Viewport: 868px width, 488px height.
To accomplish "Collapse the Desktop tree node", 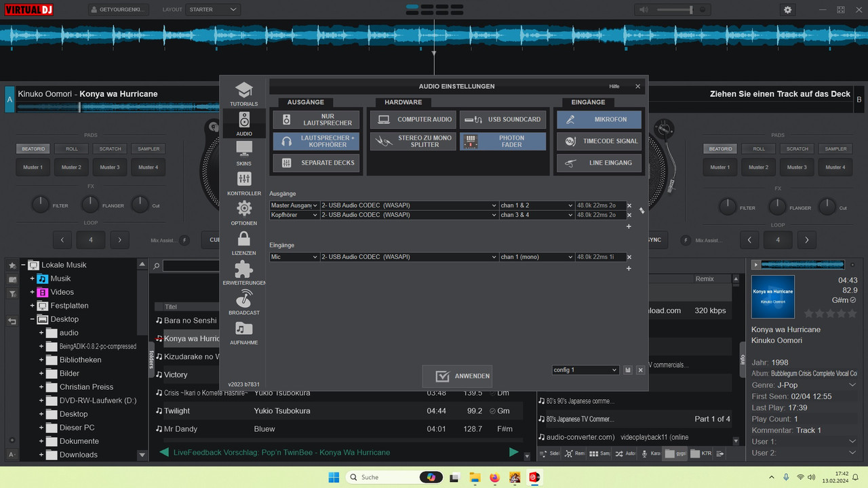I will click(x=32, y=319).
